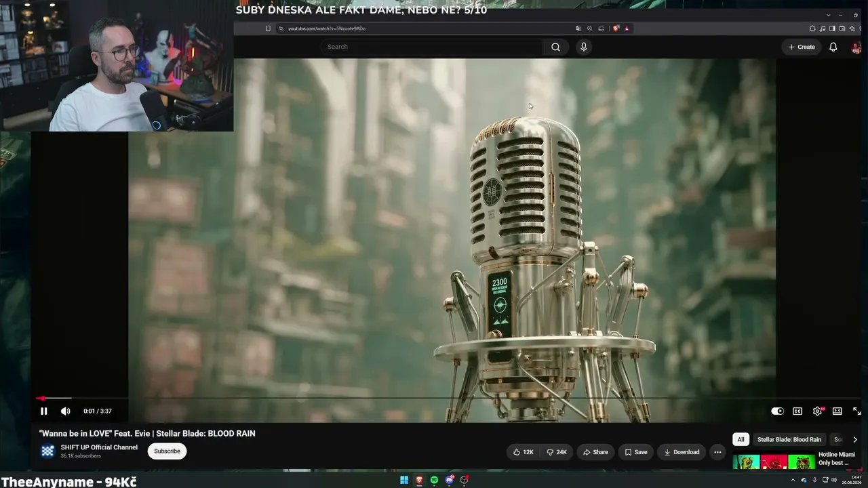
Task: Show more filter chips with right chevron
Action: click(x=855, y=439)
